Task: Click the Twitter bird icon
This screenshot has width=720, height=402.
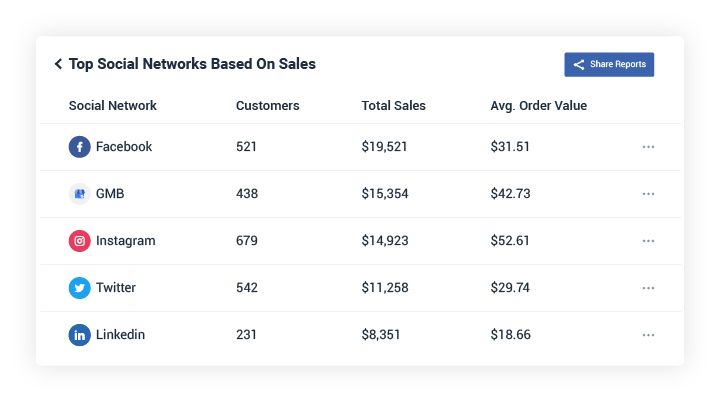Action: (79, 288)
